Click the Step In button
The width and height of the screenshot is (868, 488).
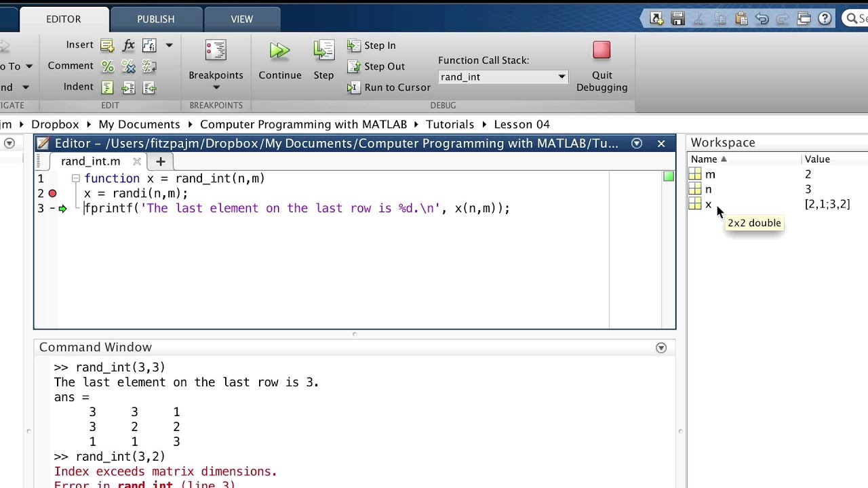point(372,45)
